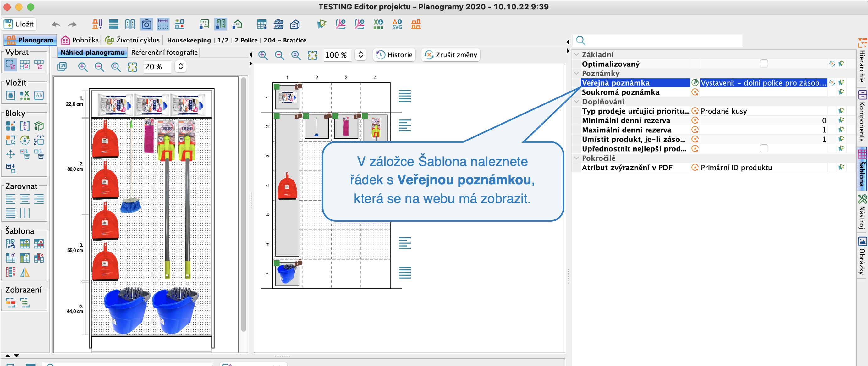This screenshot has height=366, width=868.
Task: Select the rectangle selection tool in Vybrat
Action: click(10, 65)
